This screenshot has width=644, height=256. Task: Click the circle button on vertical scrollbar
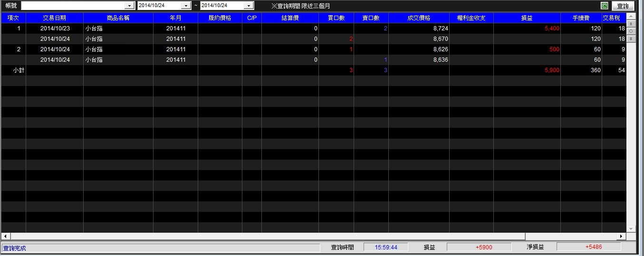(x=631, y=31)
